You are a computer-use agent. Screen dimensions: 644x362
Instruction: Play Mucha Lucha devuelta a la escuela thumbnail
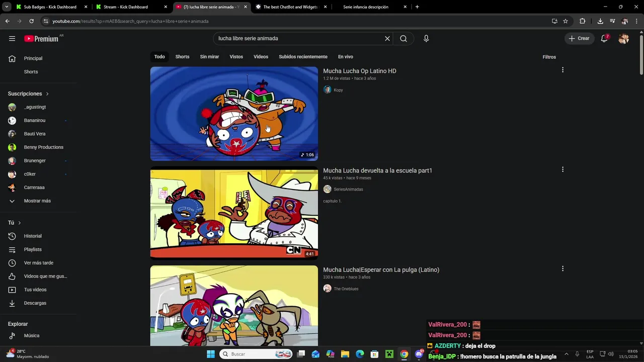(234, 213)
